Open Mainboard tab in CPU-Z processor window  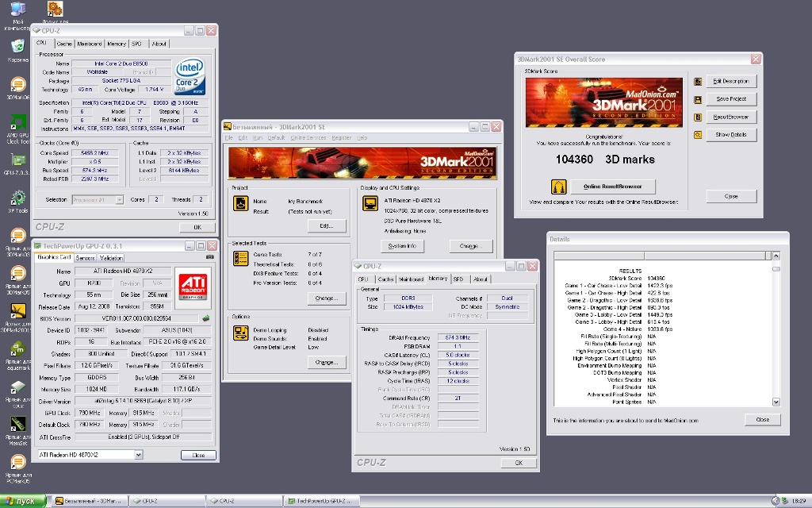pos(90,44)
